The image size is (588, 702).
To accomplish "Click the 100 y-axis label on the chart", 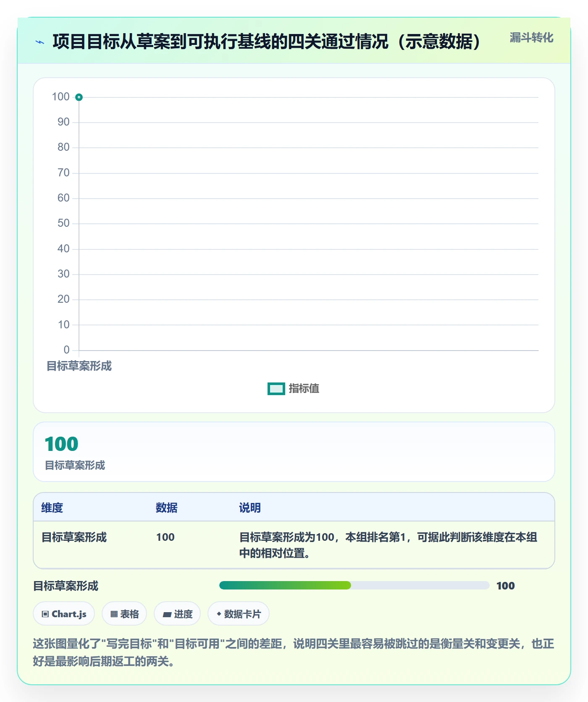I will 60,97.
